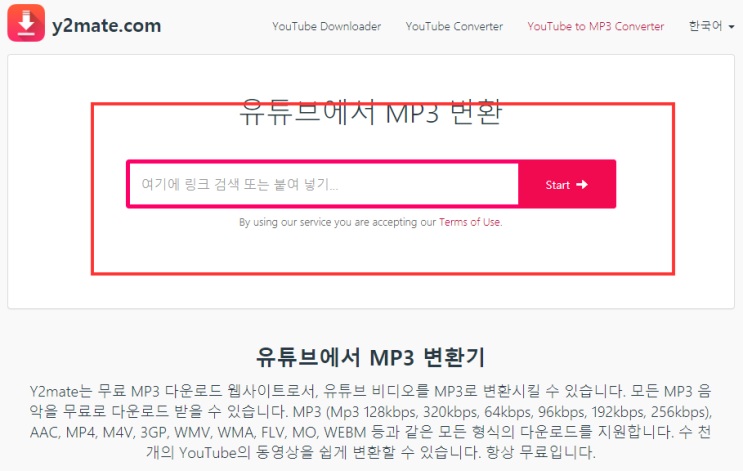Click the 유튜브에서 MP3 변환 heading
Image resolution: width=743 pixels, height=471 pixels.
pos(371,113)
